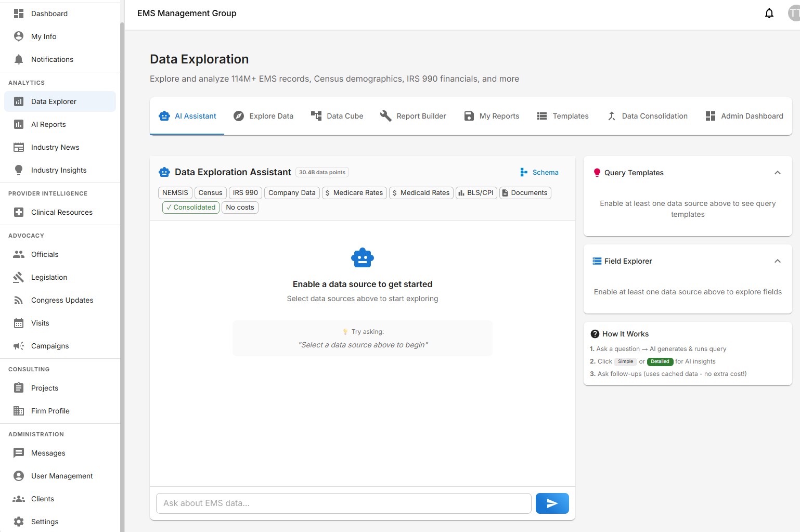The image size is (800, 532).
Task: Enable the Documents data source
Action: 525,193
